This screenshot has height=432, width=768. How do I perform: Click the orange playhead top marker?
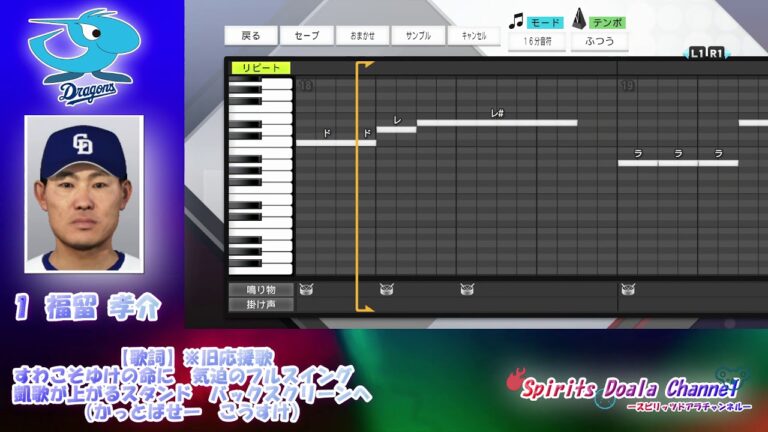[x=364, y=66]
